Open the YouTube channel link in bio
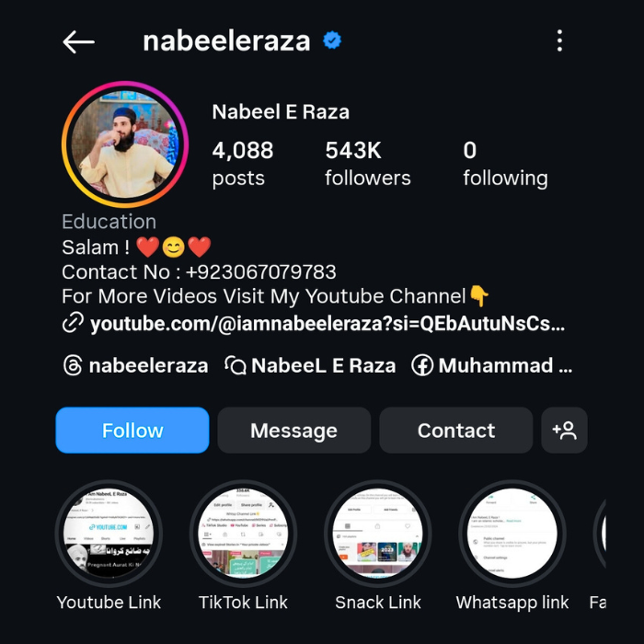The image size is (644, 644). (328, 324)
